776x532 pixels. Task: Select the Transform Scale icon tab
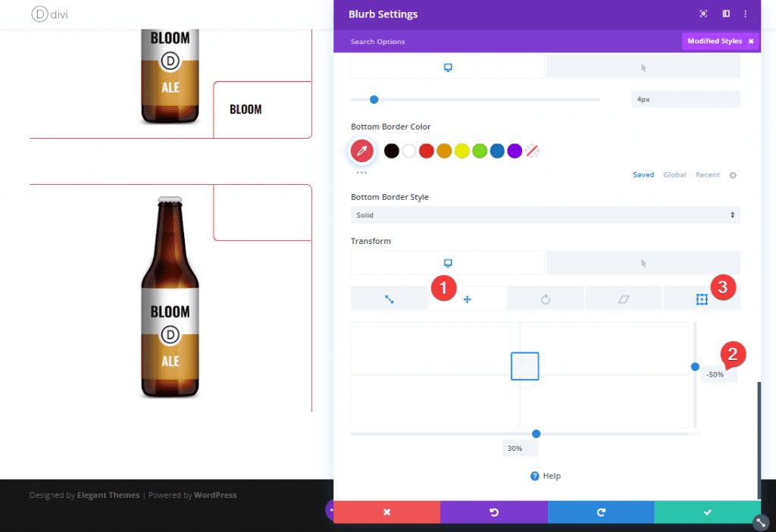pyautogui.click(x=389, y=299)
